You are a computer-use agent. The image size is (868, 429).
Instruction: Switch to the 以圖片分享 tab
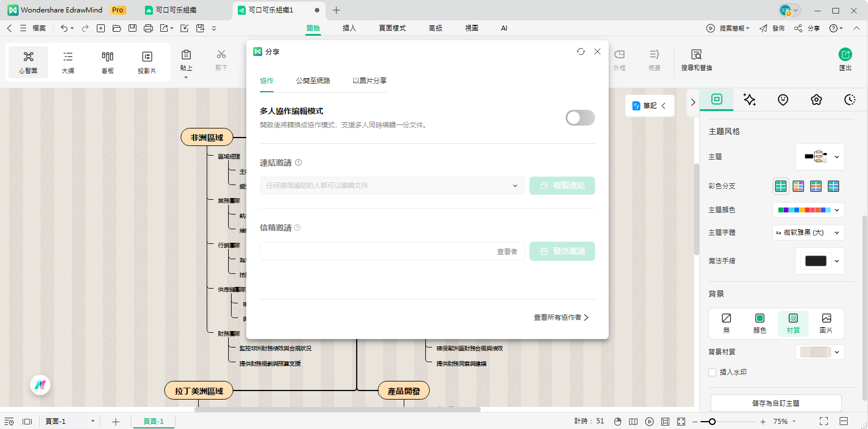coord(369,80)
